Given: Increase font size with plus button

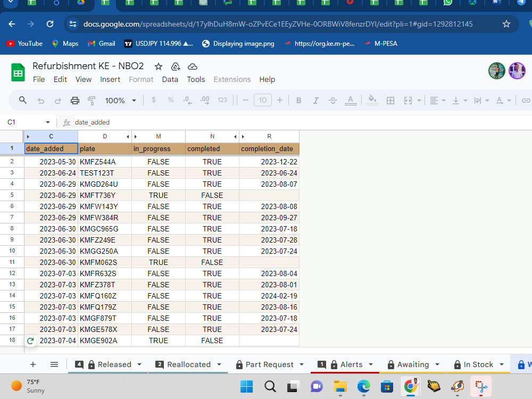Looking at the screenshot, I should click(280, 100).
